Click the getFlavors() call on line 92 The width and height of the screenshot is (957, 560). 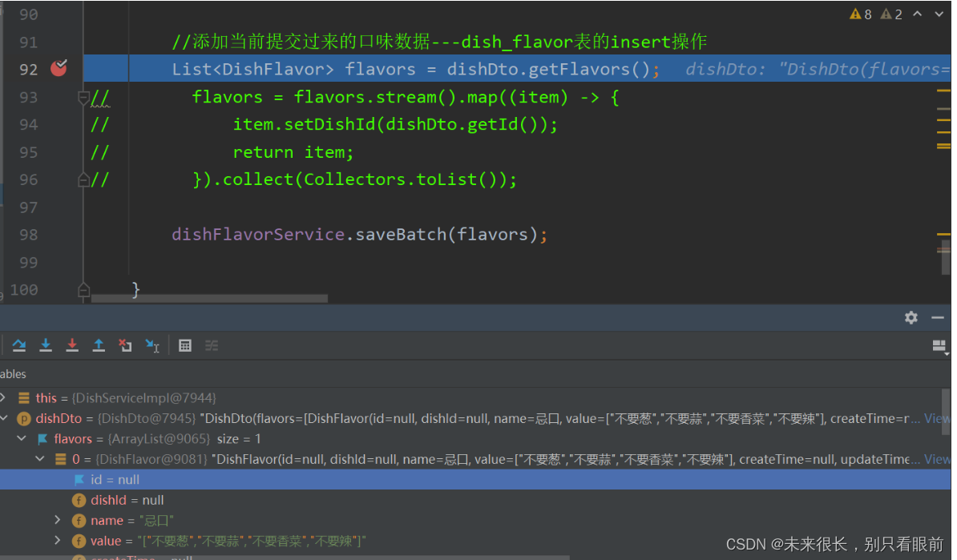tap(589, 70)
